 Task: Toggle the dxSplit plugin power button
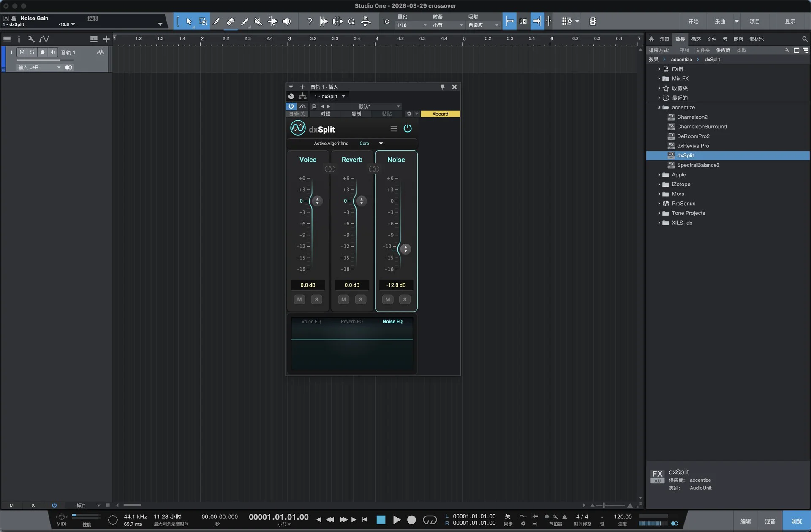coord(408,128)
